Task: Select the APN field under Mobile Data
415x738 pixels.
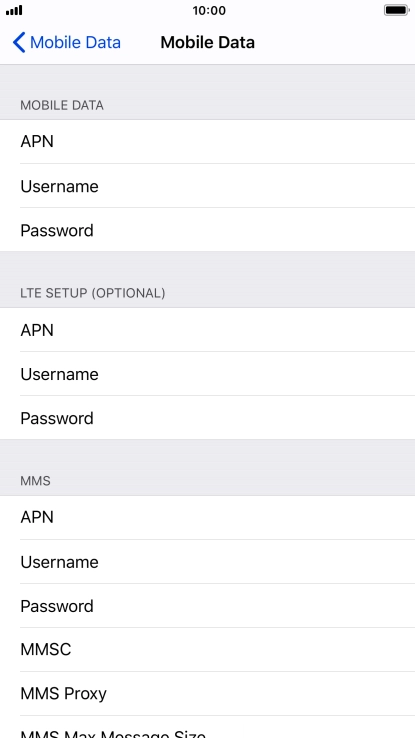Action: [x=208, y=142]
